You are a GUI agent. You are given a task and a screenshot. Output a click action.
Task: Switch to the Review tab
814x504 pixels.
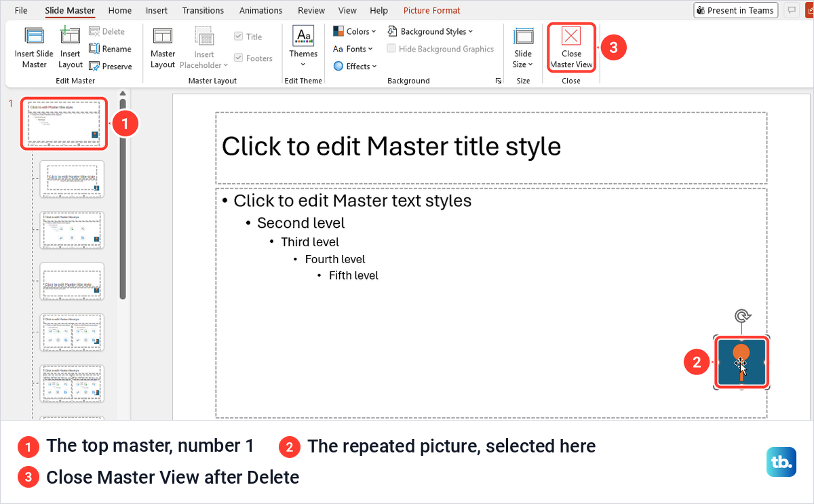[311, 10]
